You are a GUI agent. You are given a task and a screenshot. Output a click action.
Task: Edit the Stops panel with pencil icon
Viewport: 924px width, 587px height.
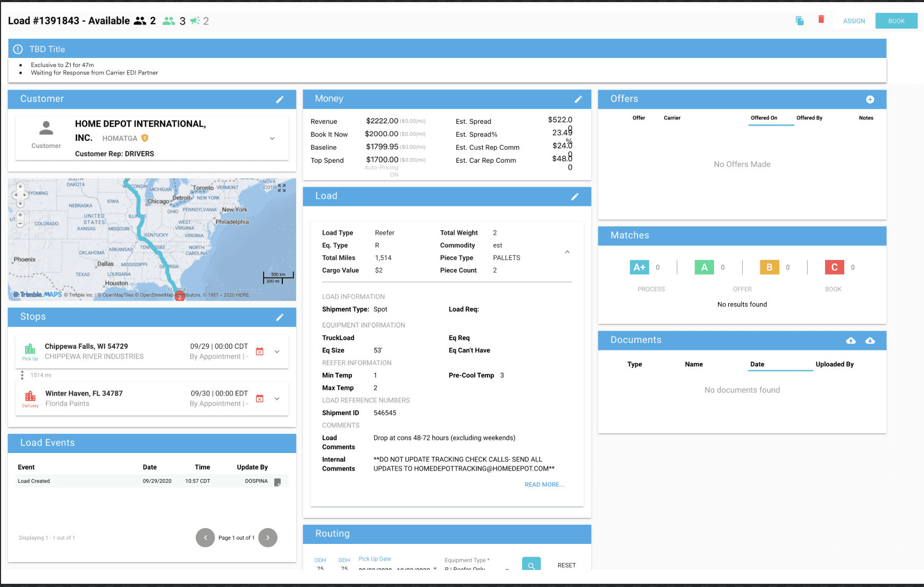click(280, 317)
